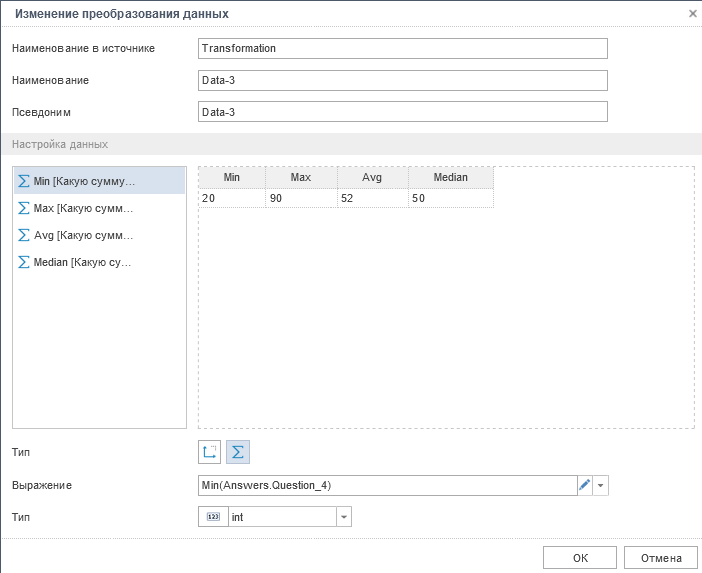Click the Псевдоним input field

403,112
